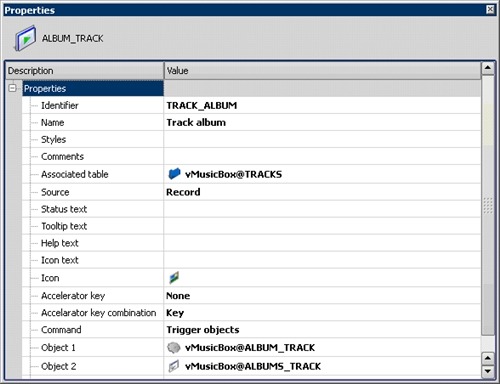Click the vMusicBox@ALBUM_TRACK value text

[250, 348]
